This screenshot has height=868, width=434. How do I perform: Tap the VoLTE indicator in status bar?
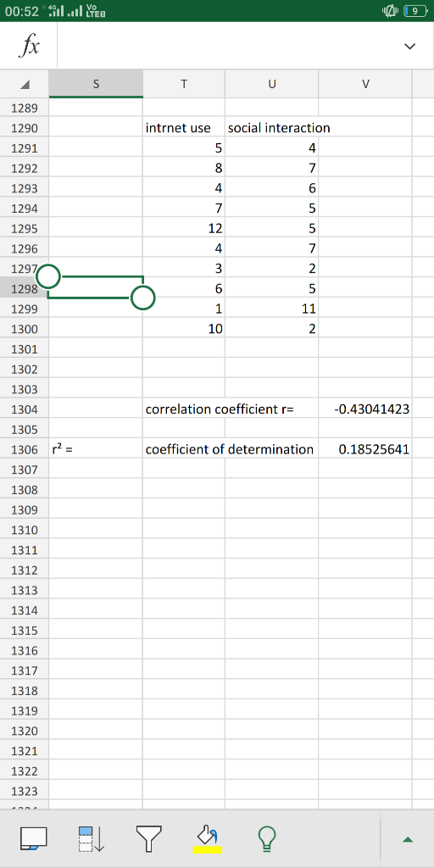pyautogui.click(x=95, y=10)
